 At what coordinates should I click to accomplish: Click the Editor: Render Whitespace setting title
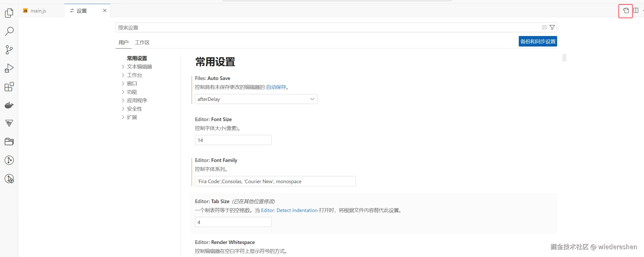tap(225, 242)
